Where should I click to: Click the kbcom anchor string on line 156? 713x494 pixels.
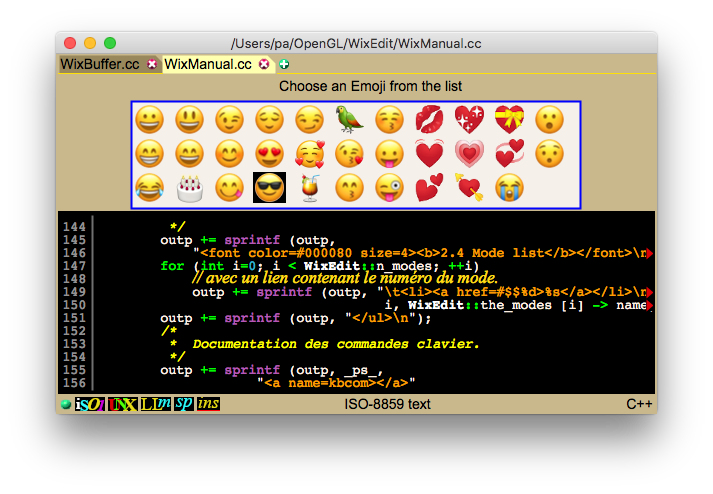coord(336,383)
